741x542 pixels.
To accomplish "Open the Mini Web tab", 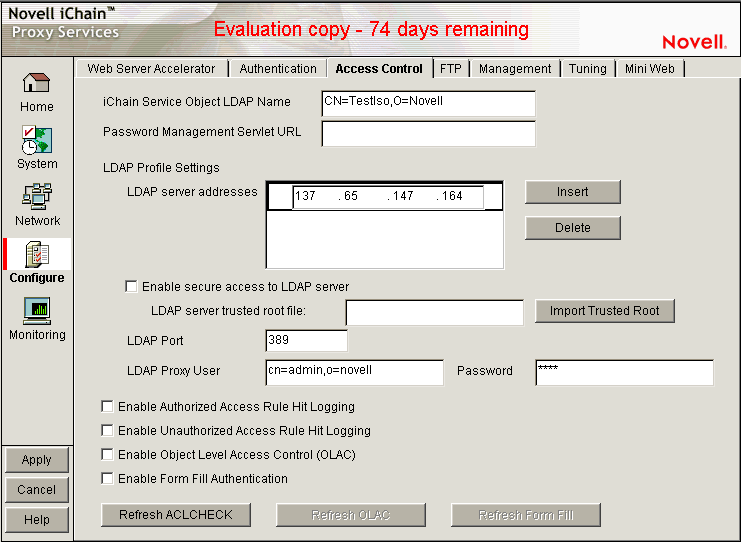I will [x=649, y=69].
